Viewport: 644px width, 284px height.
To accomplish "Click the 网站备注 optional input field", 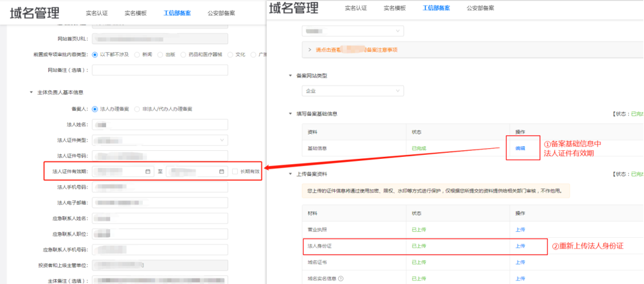I will click(x=160, y=70).
